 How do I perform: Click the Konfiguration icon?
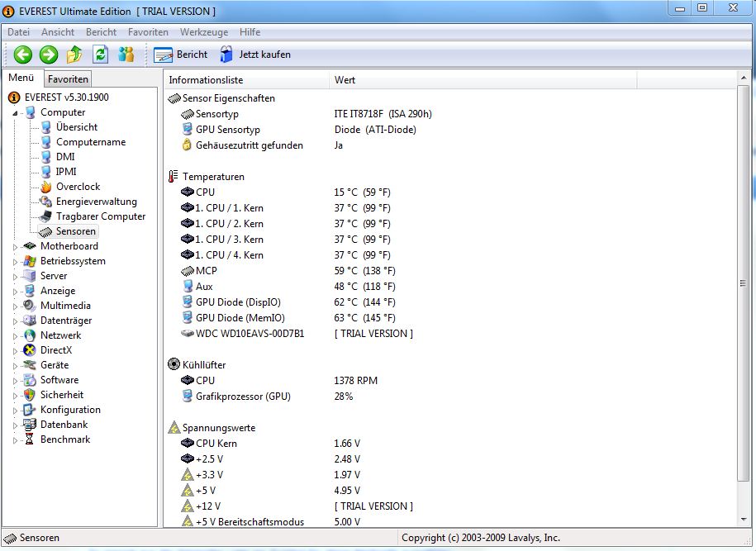(x=30, y=410)
